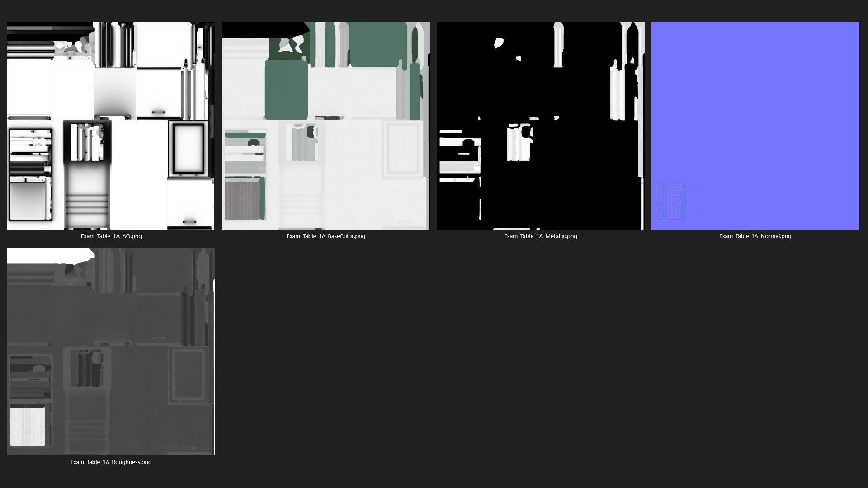Select the BaseColor texture thumbnail

325,125
